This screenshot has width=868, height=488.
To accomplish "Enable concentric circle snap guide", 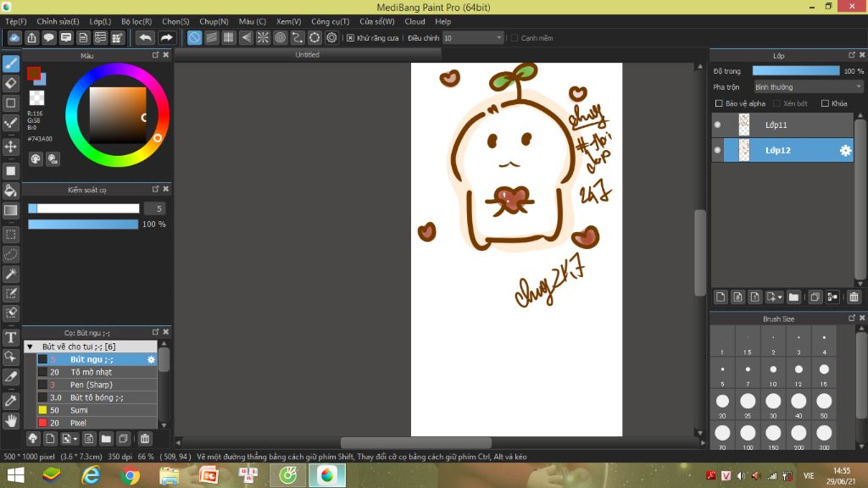I will pos(280,37).
